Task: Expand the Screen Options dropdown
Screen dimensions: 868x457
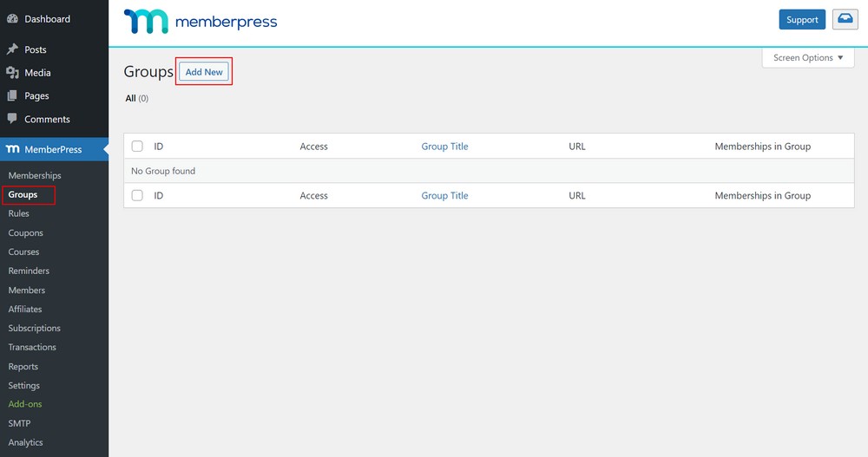Action: 808,57
